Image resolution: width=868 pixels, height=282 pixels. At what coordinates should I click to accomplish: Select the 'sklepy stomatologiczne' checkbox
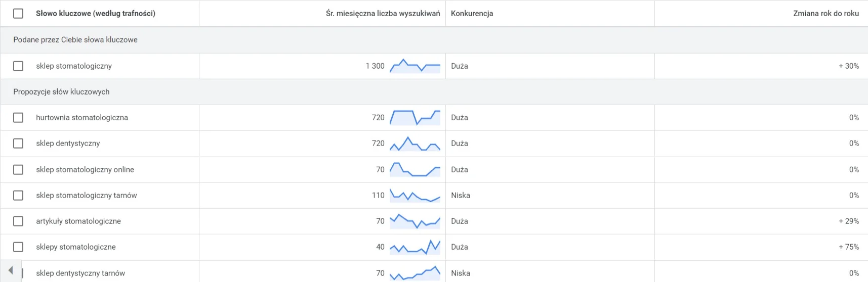(18, 247)
